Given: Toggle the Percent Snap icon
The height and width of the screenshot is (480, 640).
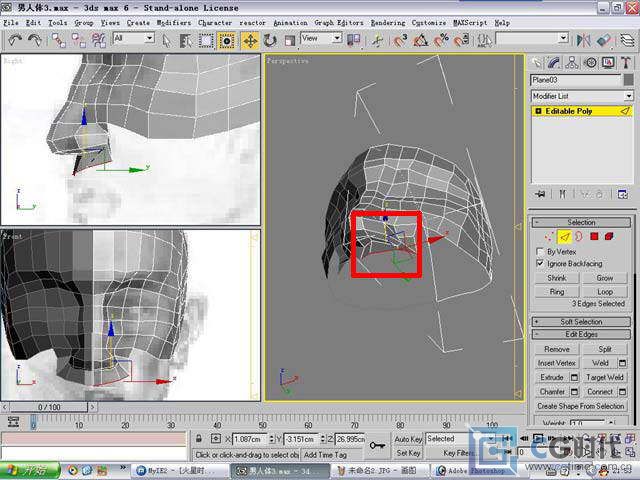Looking at the screenshot, I should (441, 40).
